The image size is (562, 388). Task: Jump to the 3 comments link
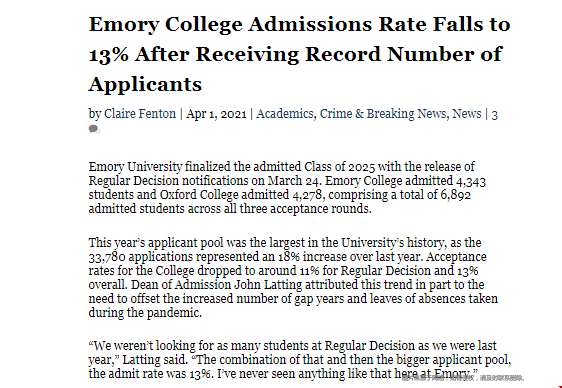(494, 115)
